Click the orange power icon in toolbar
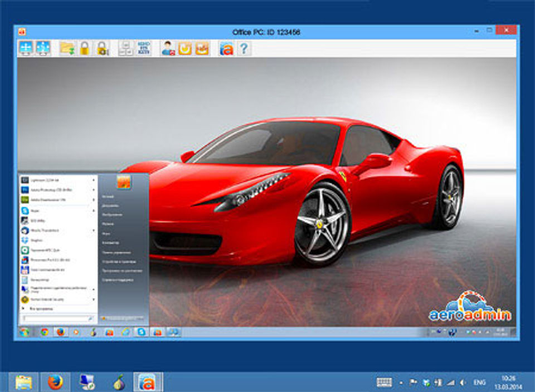The width and height of the screenshot is (535, 392). click(x=185, y=48)
